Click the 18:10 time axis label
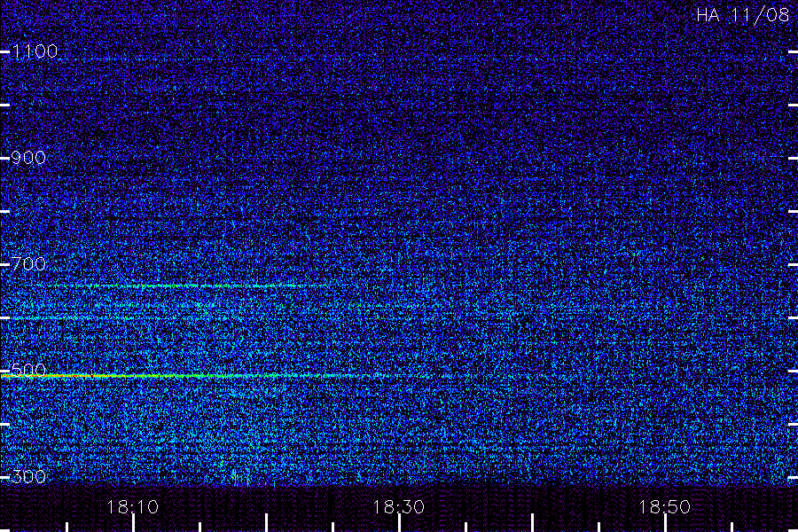 tap(133, 507)
